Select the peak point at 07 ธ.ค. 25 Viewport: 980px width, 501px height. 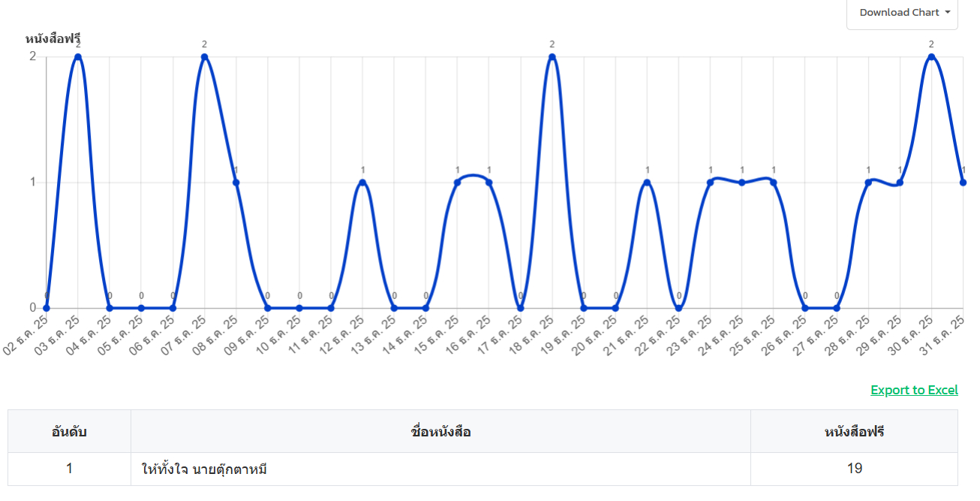204,57
